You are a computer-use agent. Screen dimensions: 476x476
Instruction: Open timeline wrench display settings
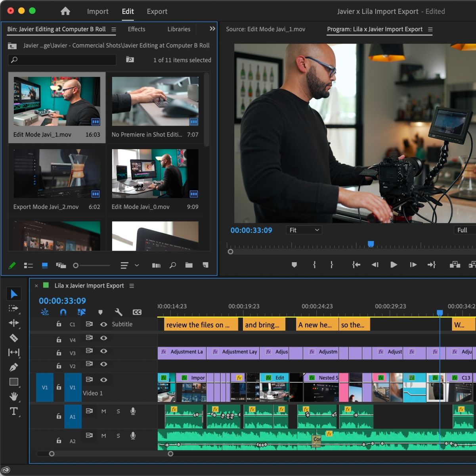point(119,312)
